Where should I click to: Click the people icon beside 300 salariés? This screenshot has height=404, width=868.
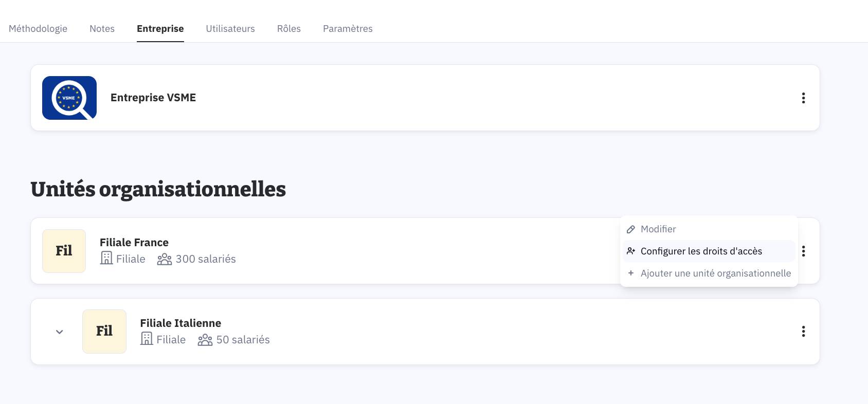(x=165, y=259)
